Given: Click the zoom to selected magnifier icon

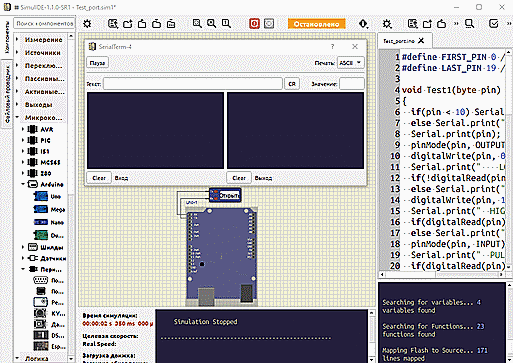Looking at the screenshot, I should click(x=211, y=24).
